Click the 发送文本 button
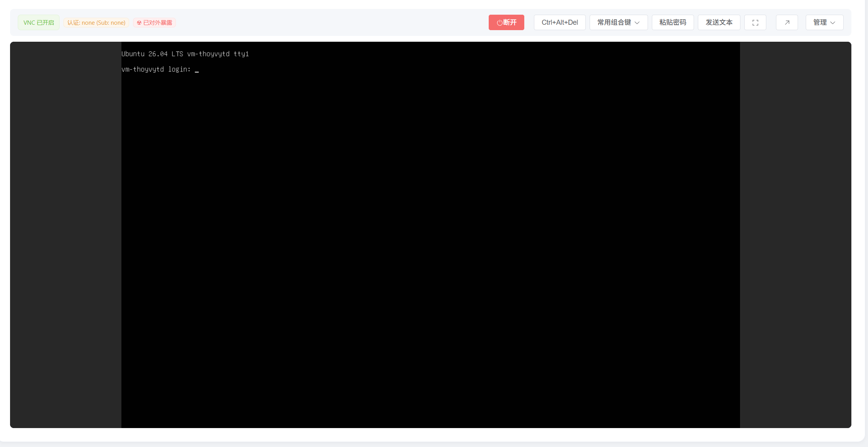Image resolution: width=868 pixels, height=447 pixels. [719, 22]
